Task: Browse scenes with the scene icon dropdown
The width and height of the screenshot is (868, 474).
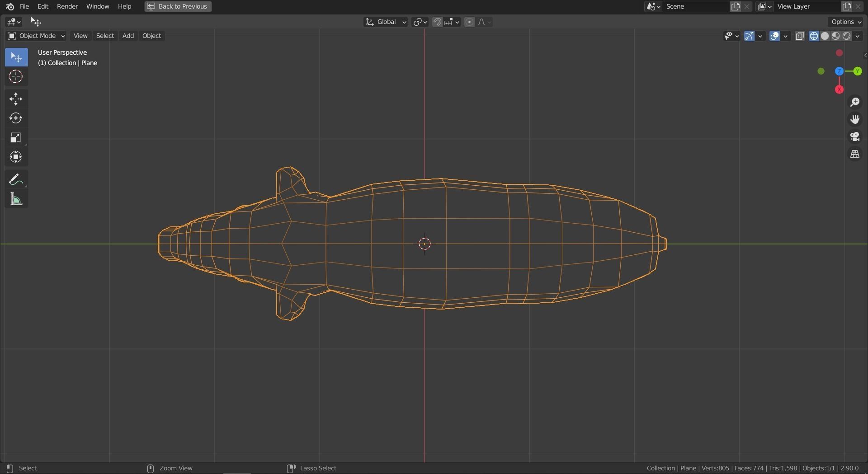Action: [654, 6]
